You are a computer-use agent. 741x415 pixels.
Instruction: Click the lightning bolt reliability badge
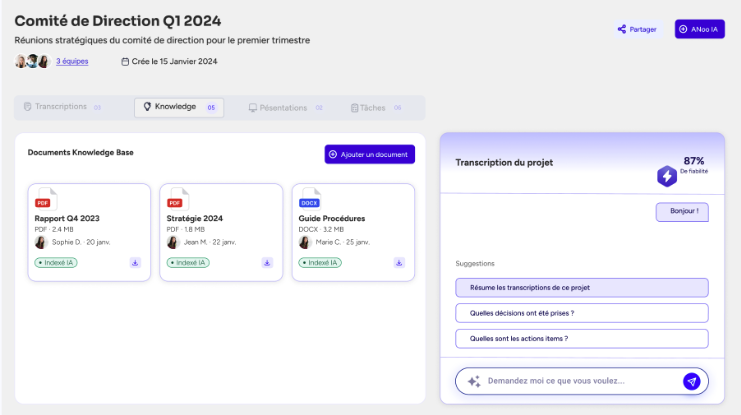click(x=667, y=176)
